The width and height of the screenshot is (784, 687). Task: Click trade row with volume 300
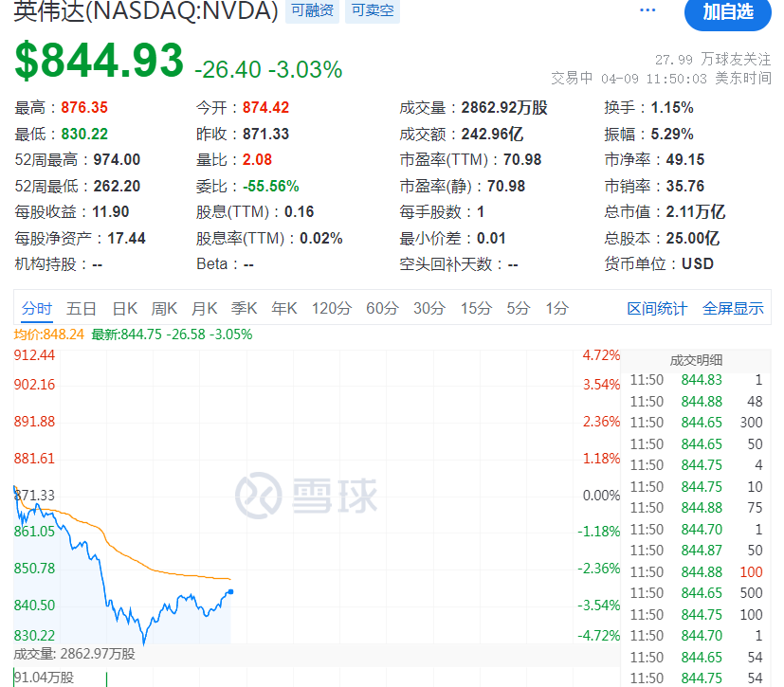click(696, 423)
